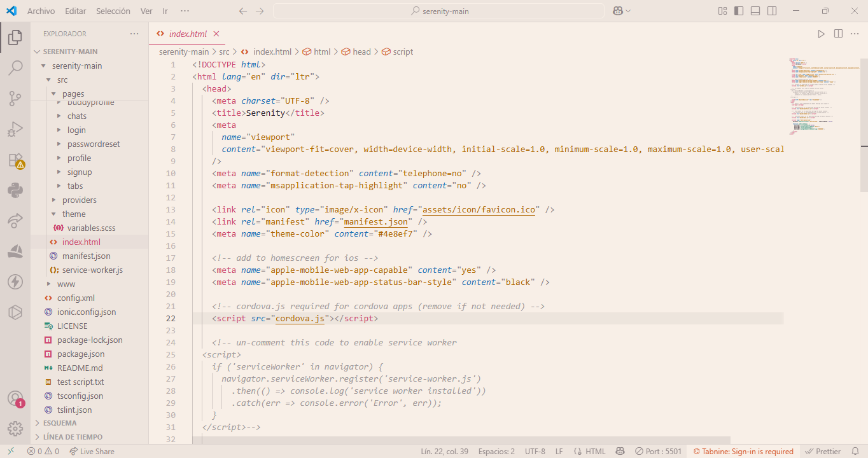Open the overflow menu ellipsis in menu bar
The image size is (868, 458).
coord(185,11)
